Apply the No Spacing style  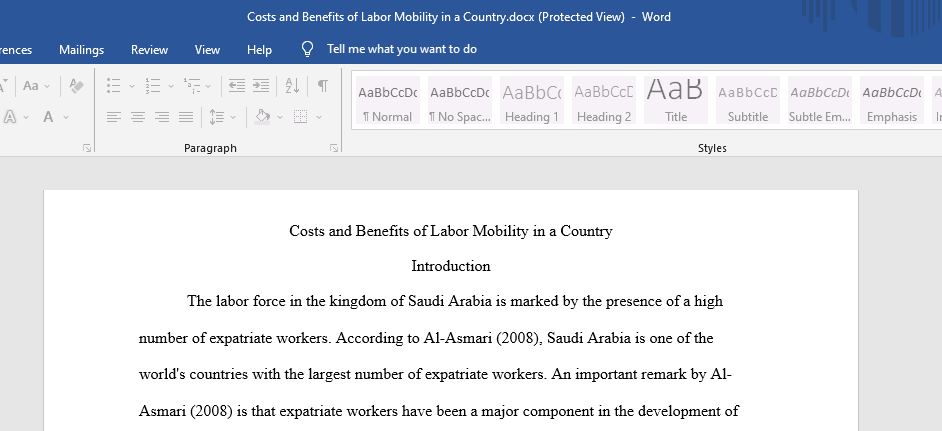[460, 100]
